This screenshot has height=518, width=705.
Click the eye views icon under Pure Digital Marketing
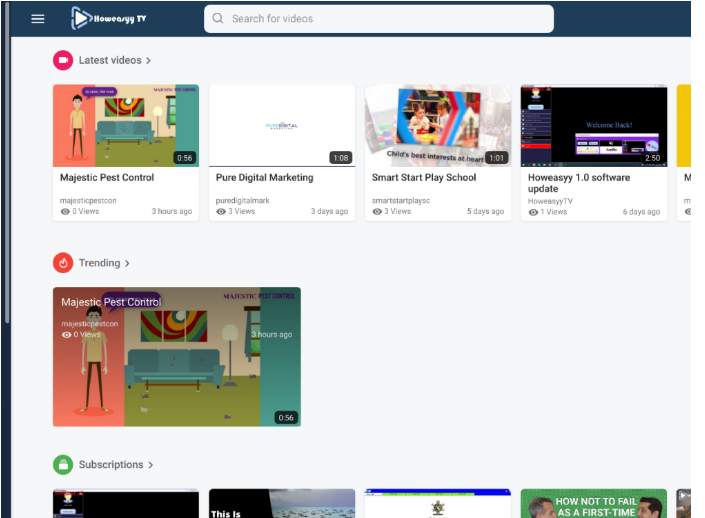pos(221,211)
